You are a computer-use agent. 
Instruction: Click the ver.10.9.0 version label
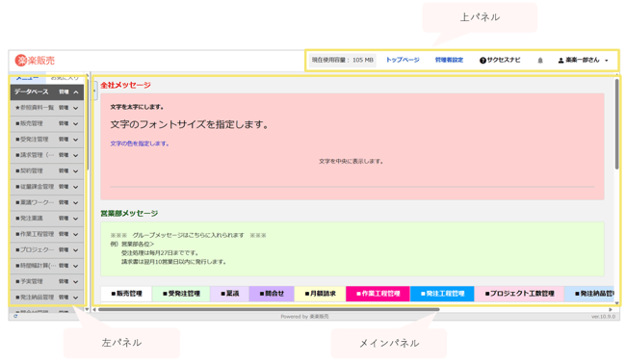tap(604, 317)
